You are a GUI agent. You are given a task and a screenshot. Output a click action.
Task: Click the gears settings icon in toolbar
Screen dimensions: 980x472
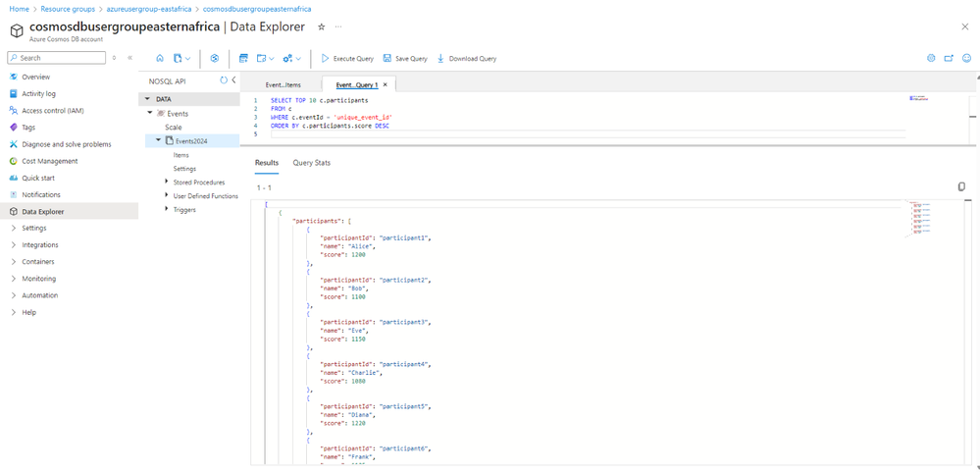tap(287, 58)
